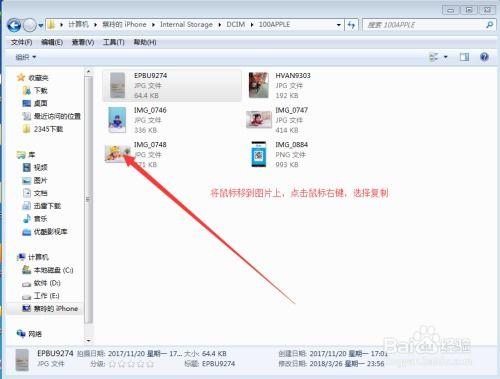Toggle the preview pane icon

click(x=464, y=57)
